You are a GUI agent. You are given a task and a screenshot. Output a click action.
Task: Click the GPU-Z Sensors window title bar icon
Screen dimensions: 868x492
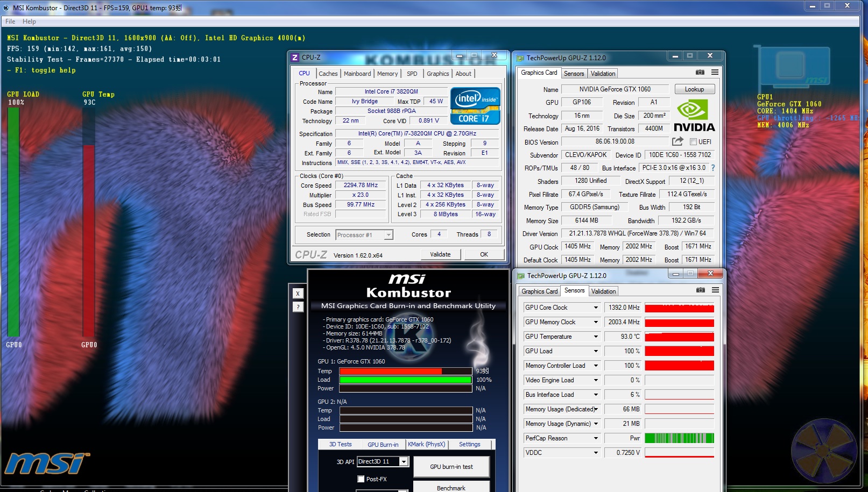pyautogui.click(x=520, y=276)
